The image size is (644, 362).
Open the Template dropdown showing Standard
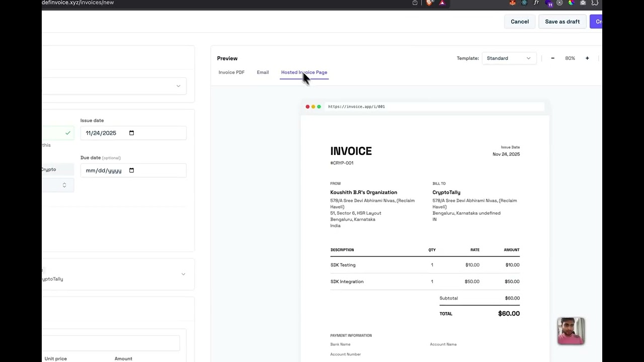pos(509,58)
